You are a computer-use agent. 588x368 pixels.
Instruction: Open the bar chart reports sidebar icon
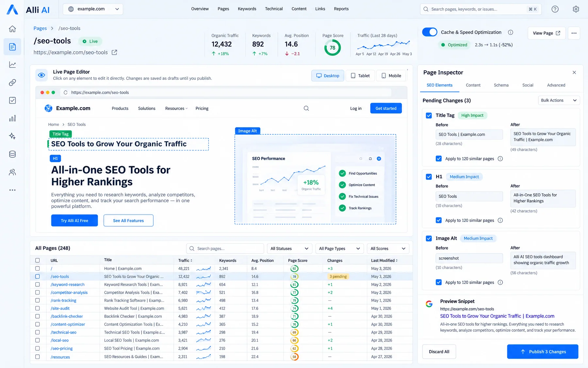pos(12,118)
